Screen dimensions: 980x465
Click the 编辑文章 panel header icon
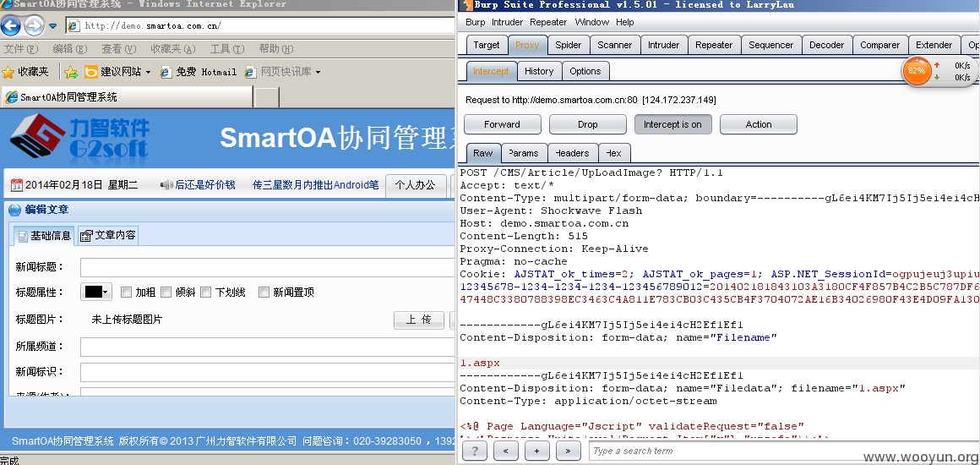pos(14,211)
